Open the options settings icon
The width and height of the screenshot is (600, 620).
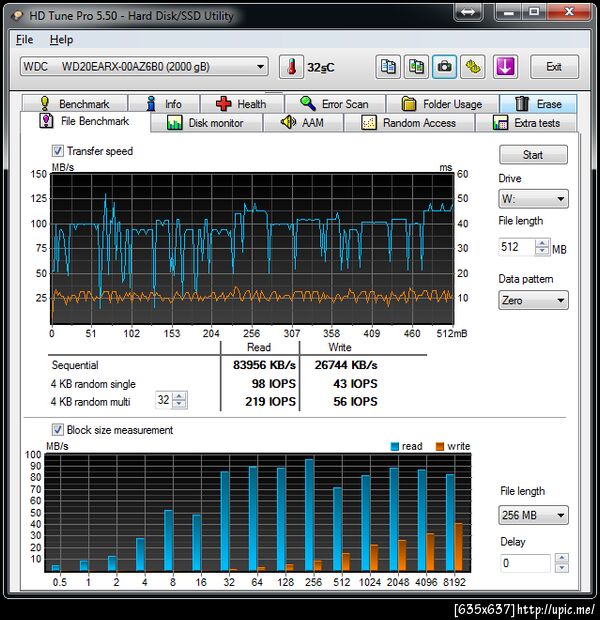[473, 67]
